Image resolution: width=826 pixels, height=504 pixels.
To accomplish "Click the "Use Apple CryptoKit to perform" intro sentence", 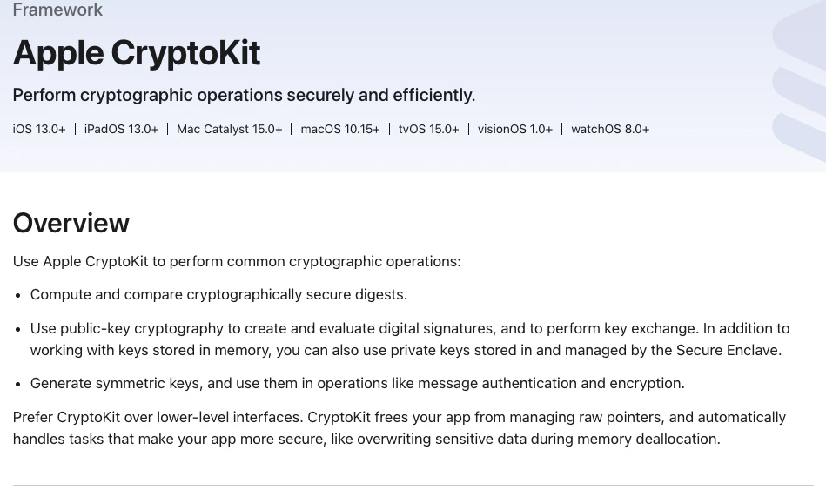I will click(x=237, y=262).
